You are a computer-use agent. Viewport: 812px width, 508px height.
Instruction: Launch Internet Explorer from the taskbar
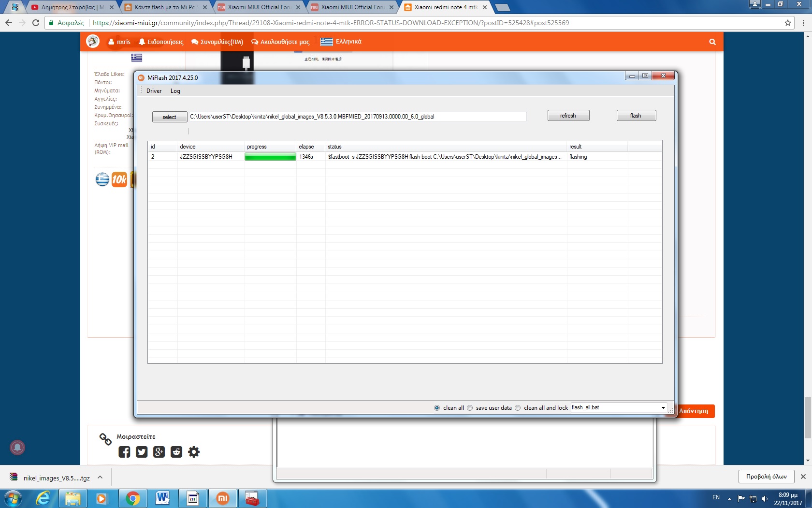tap(43, 498)
